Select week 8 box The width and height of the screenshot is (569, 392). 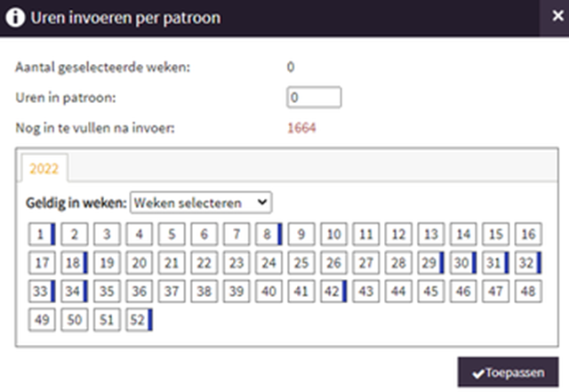[266, 235]
